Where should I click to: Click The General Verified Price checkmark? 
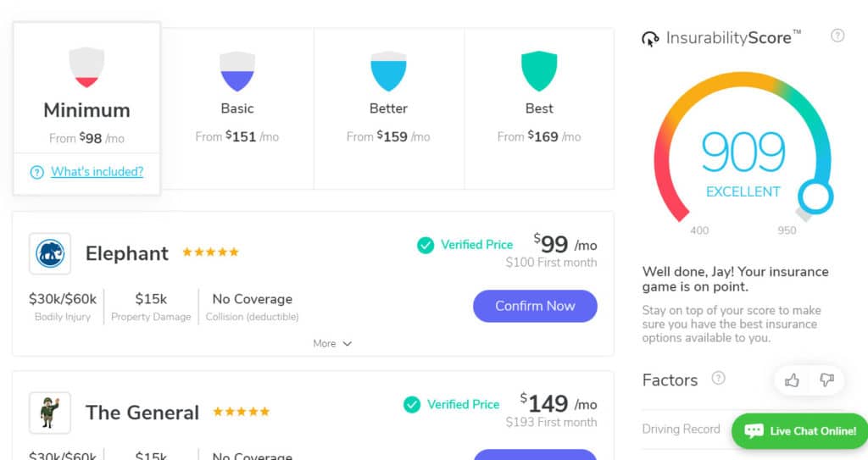point(412,404)
